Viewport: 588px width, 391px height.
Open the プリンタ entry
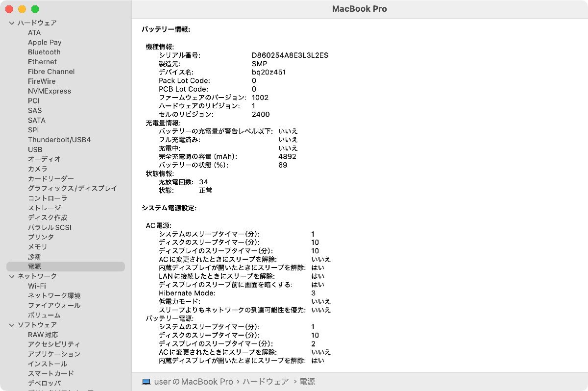click(41, 237)
